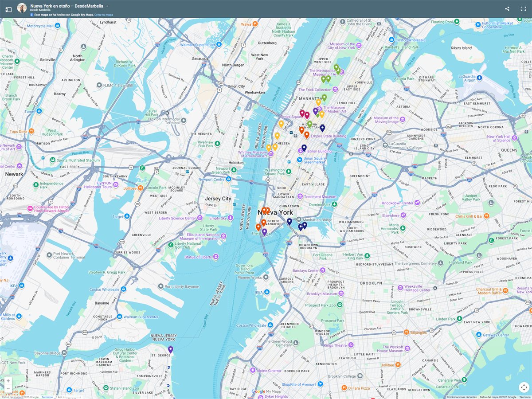This screenshot has height=399, width=532.
Task: Open Chili's Grill & Bar marker
Action: [x=487, y=216]
